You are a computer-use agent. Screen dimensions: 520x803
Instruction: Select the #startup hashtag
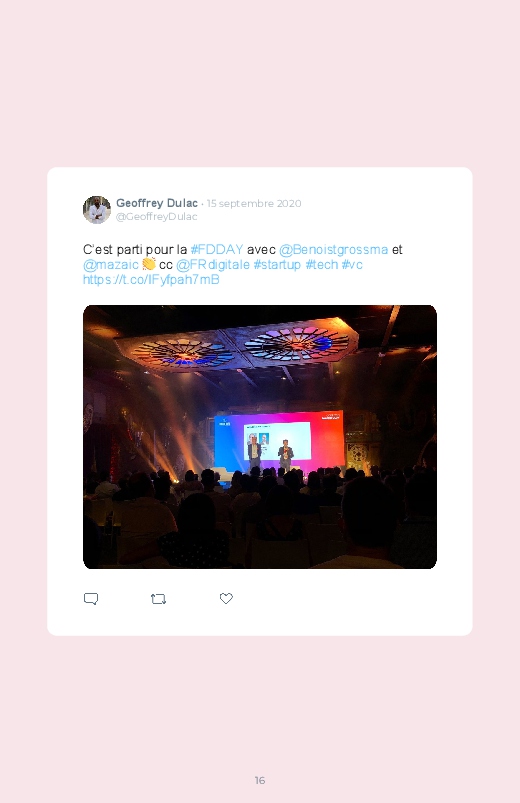[277, 264]
